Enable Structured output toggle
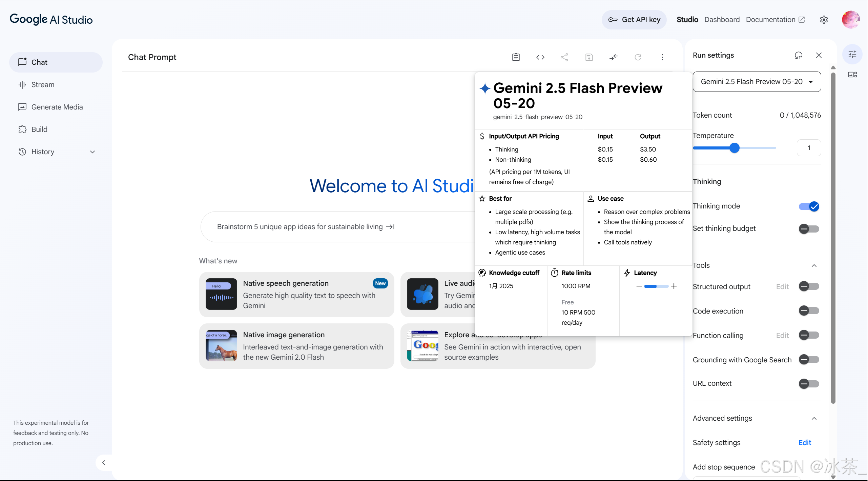The width and height of the screenshot is (868, 481). [809, 286]
